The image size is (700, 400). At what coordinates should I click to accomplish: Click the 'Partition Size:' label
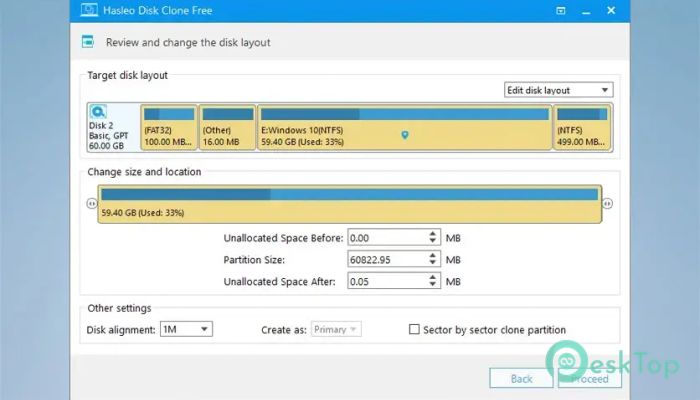click(254, 260)
